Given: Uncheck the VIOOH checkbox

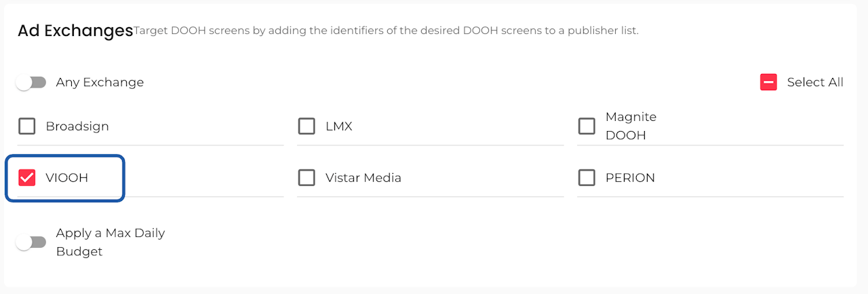Looking at the screenshot, I should click(27, 178).
